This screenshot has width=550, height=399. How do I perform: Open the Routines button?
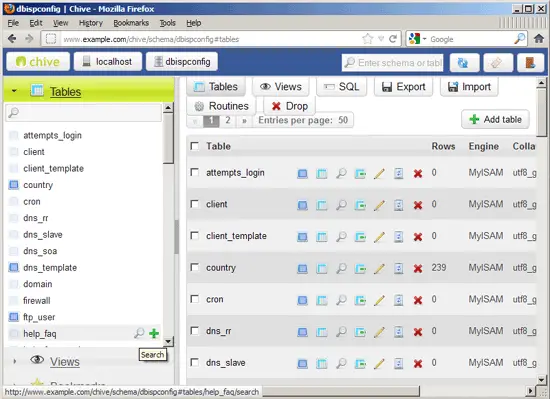(x=222, y=106)
